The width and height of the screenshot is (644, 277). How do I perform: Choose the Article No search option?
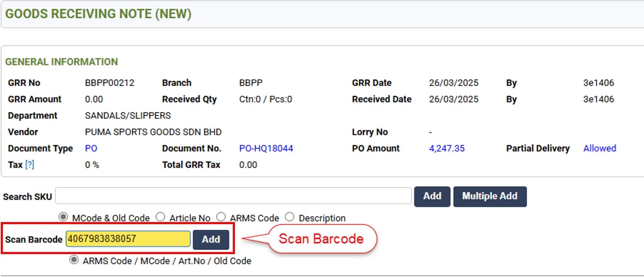(x=160, y=217)
